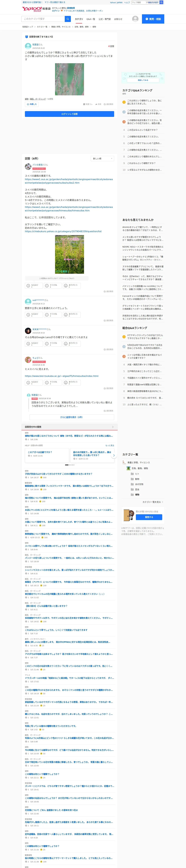Open 動物 folder in category list

click(135, 479)
